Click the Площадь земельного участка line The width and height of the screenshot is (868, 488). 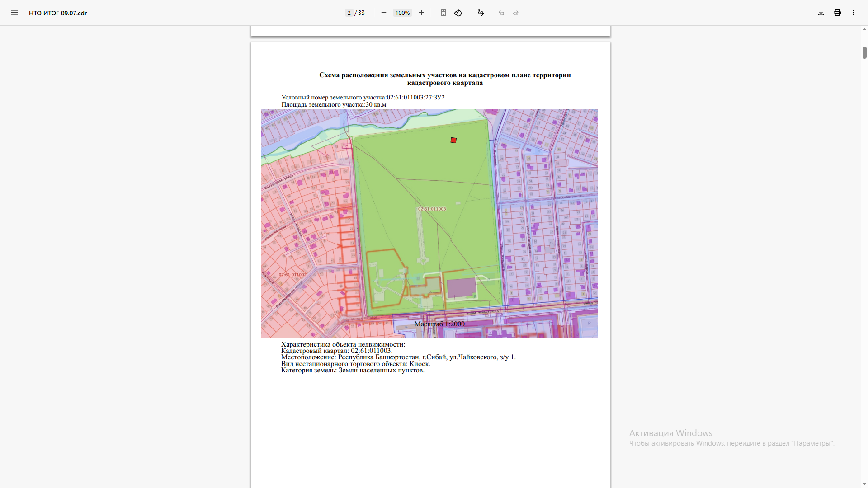(x=334, y=104)
